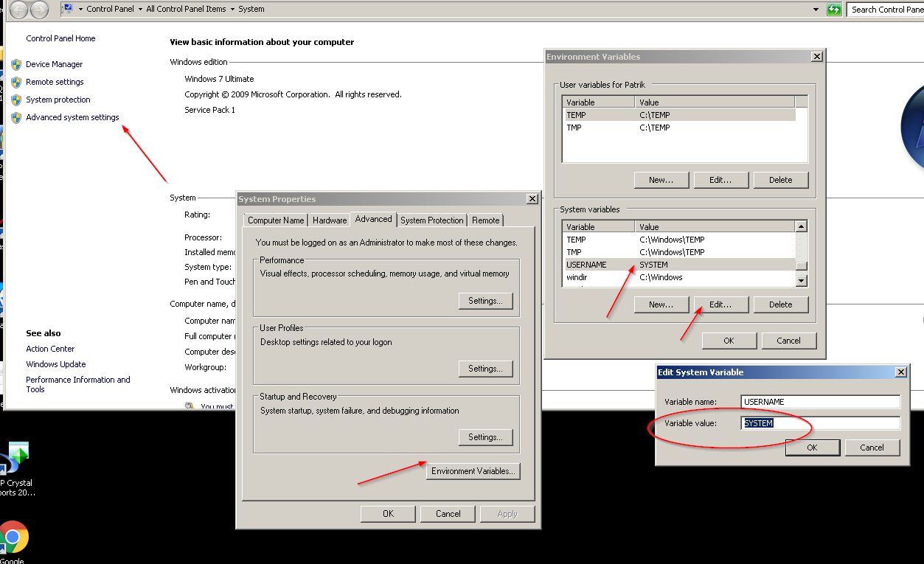
Task: Click the shield icon beside System protection
Action: click(16, 100)
